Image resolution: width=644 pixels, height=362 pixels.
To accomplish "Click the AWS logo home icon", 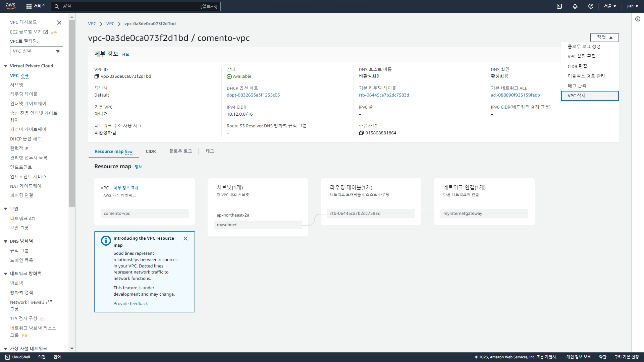I will (10, 6).
